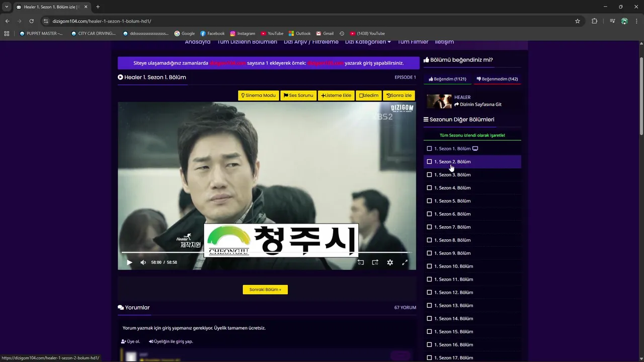644x362 pixels.
Task: Open the 1. Sezon 13. Bölüm link
Action: coord(453,306)
